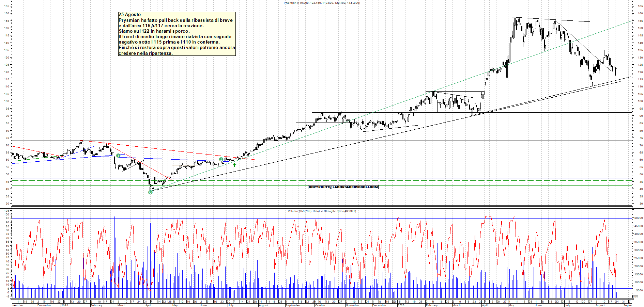The height and width of the screenshot is (307, 644).
Task: Click the Volume and Relative Strength Index label
Action: pos(322,211)
